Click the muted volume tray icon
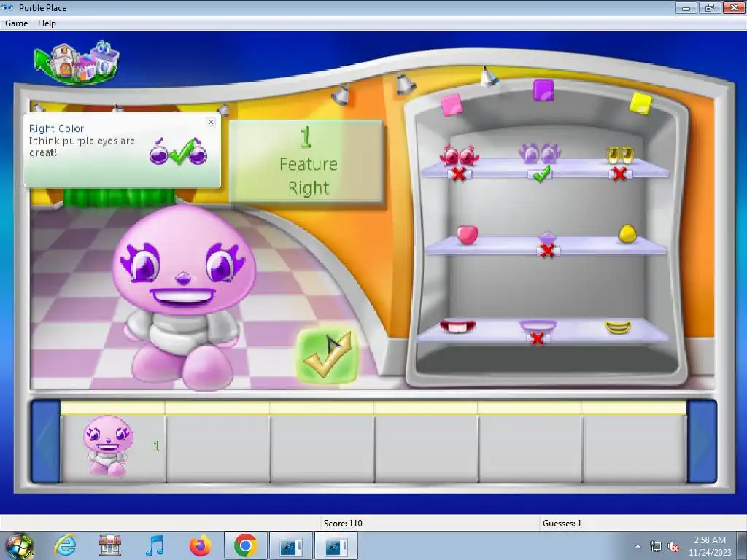Viewport: 747px width, 560px height. (673, 546)
